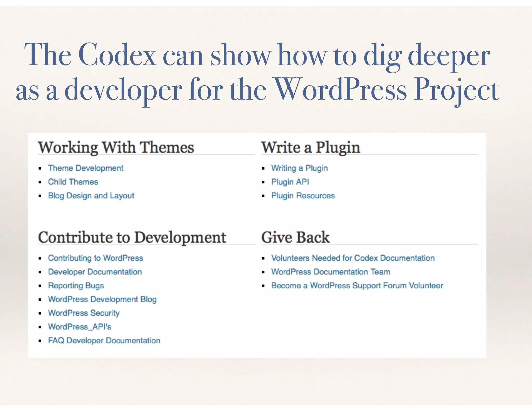Open Become a WordPress Support Forum Volunteer link
Screen dimensions: 532x411
357,286
